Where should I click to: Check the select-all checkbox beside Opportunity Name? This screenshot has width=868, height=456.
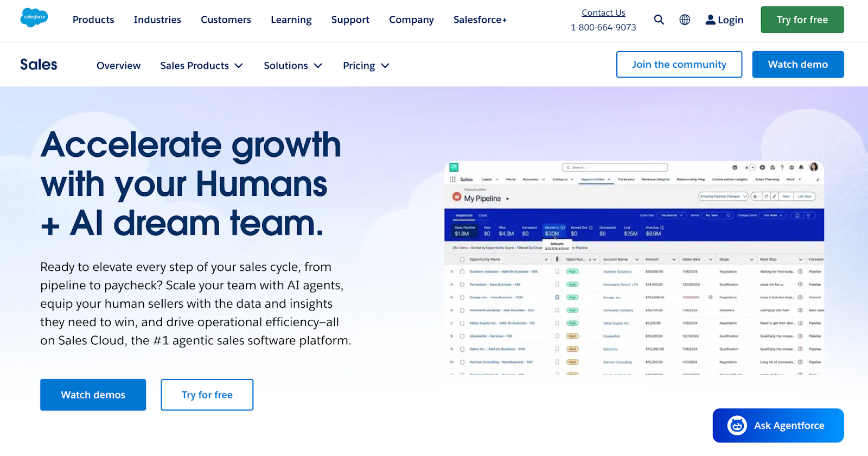pyautogui.click(x=462, y=259)
